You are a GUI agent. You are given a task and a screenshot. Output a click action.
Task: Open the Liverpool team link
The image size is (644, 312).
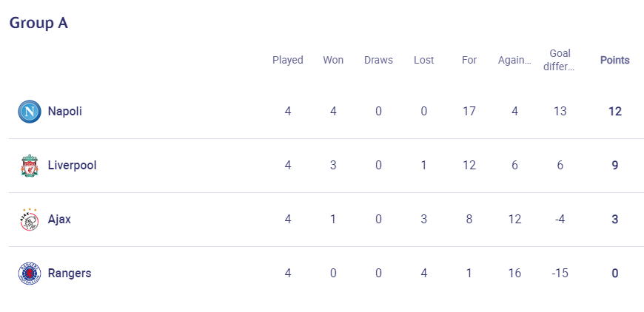pyautogui.click(x=73, y=165)
